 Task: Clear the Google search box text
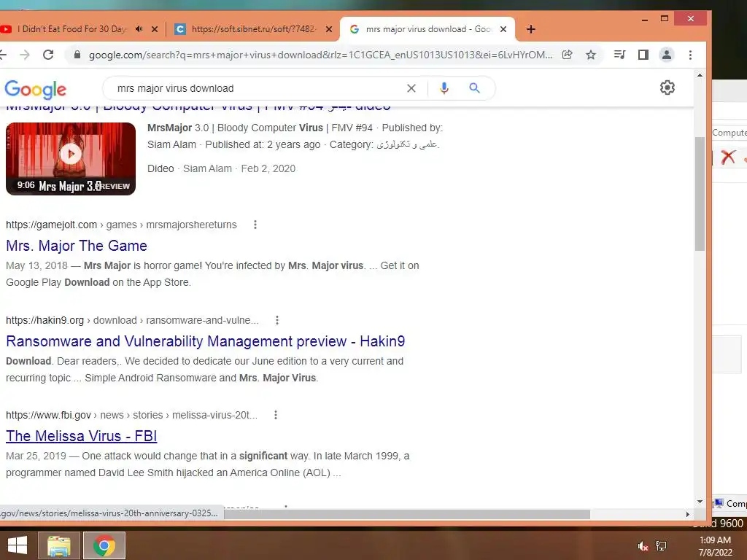click(x=411, y=88)
